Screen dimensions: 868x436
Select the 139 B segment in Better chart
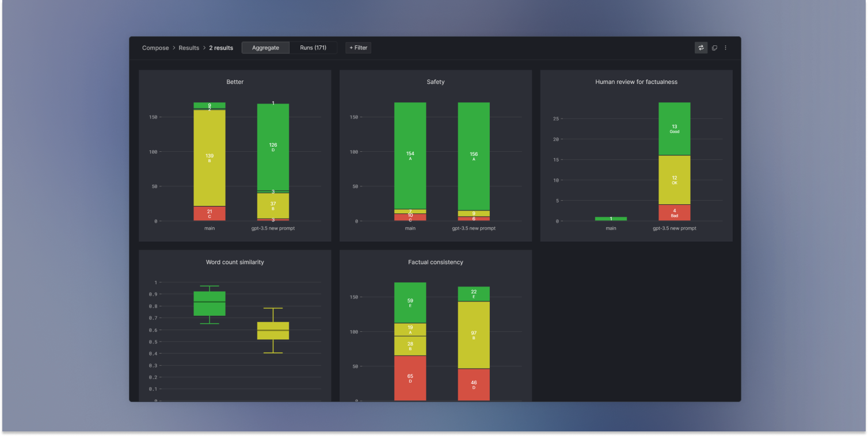210,158
